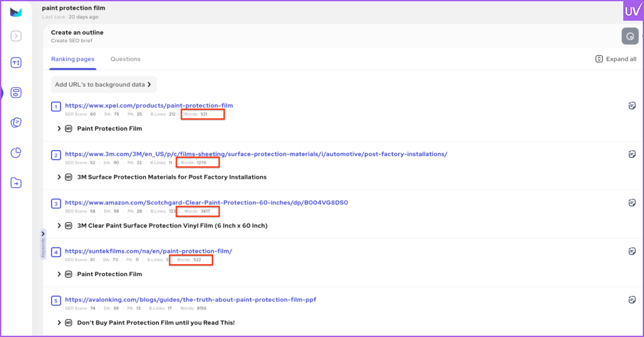Open the chat assistant sidebar icon
The height and width of the screenshot is (337, 644).
pos(16,123)
